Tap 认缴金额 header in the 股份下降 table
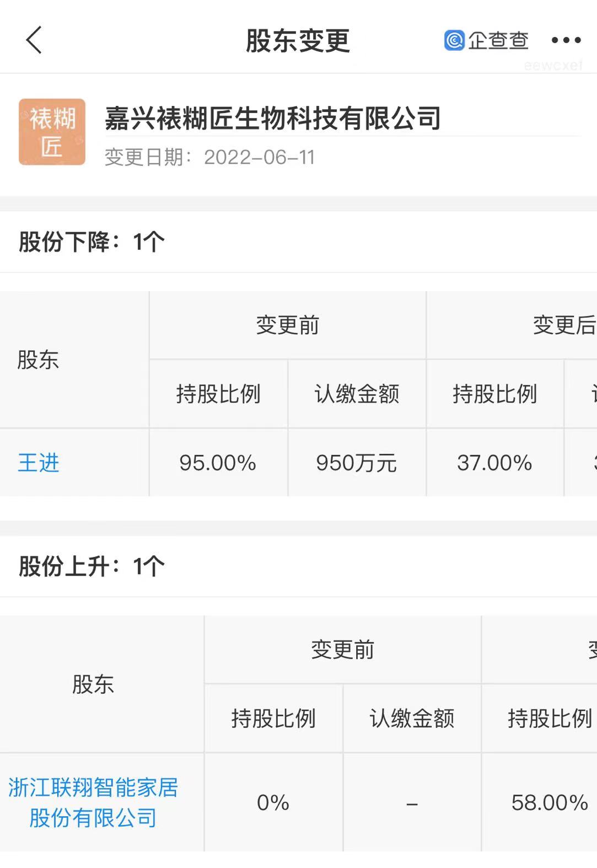Viewport: 597px width, 868px height. (357, 394)
